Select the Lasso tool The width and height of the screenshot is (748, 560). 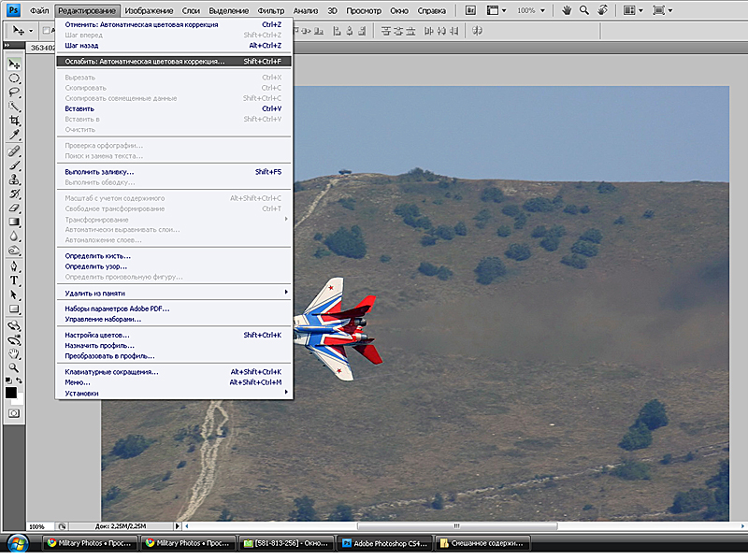14,93
